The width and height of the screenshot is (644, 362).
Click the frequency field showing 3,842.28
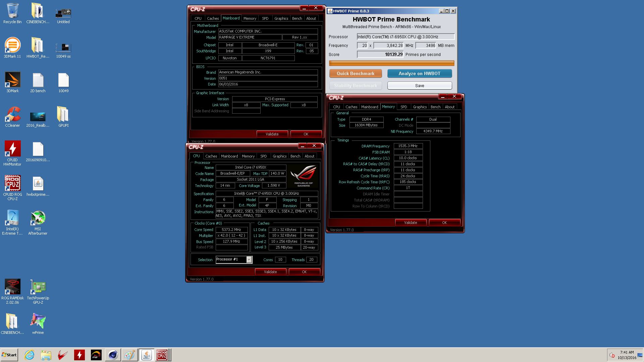pyautogui.click(x=389, y=46)
